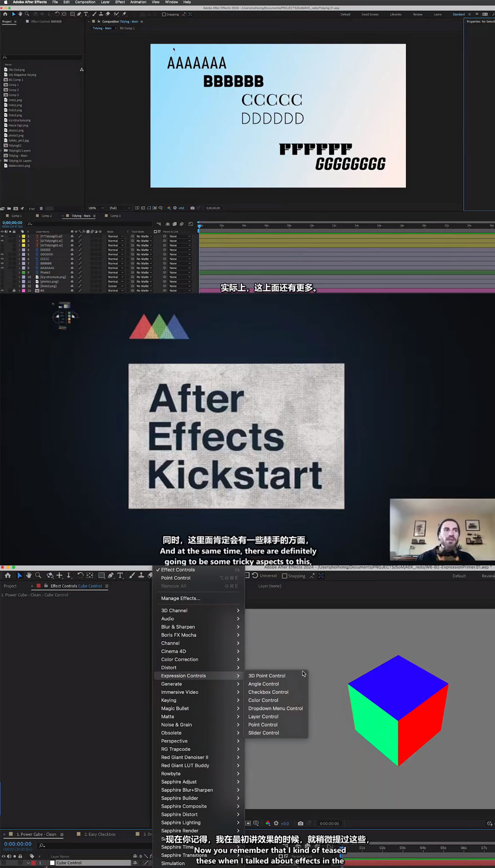Screen dimensions: 495x868
Task: Switch to Libraries workspace
Action: [x=396, y=14]
